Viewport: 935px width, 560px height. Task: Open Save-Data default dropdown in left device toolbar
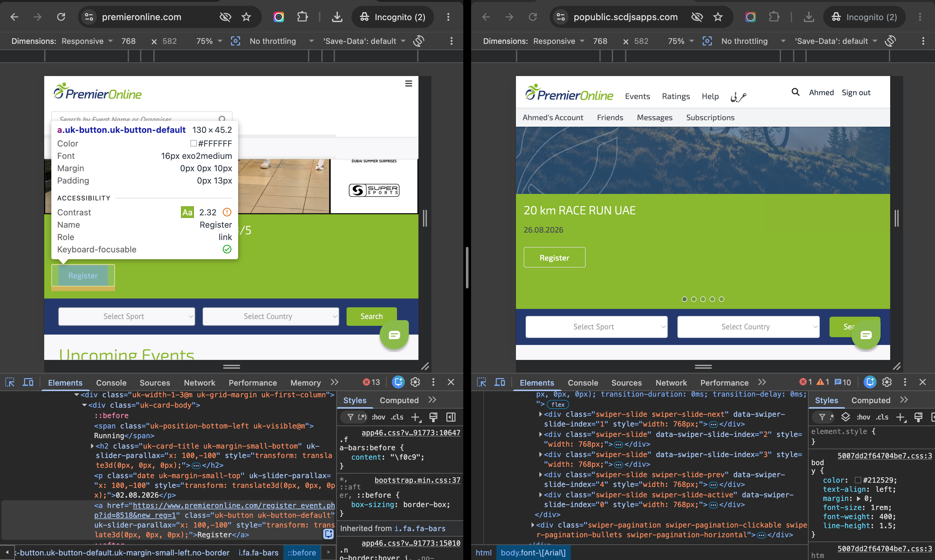(365, 41)
